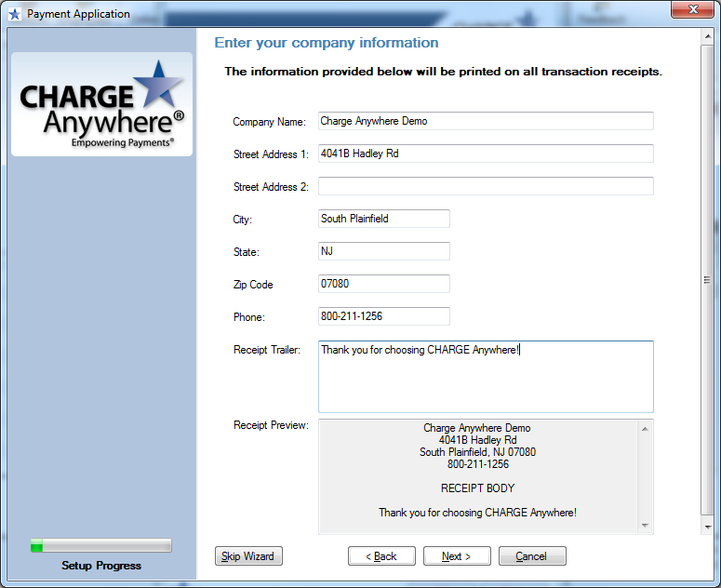Focus the empty Street Address 2 field
The height and width of the screenshot is (588, 721).
click(x=486, y=186)
